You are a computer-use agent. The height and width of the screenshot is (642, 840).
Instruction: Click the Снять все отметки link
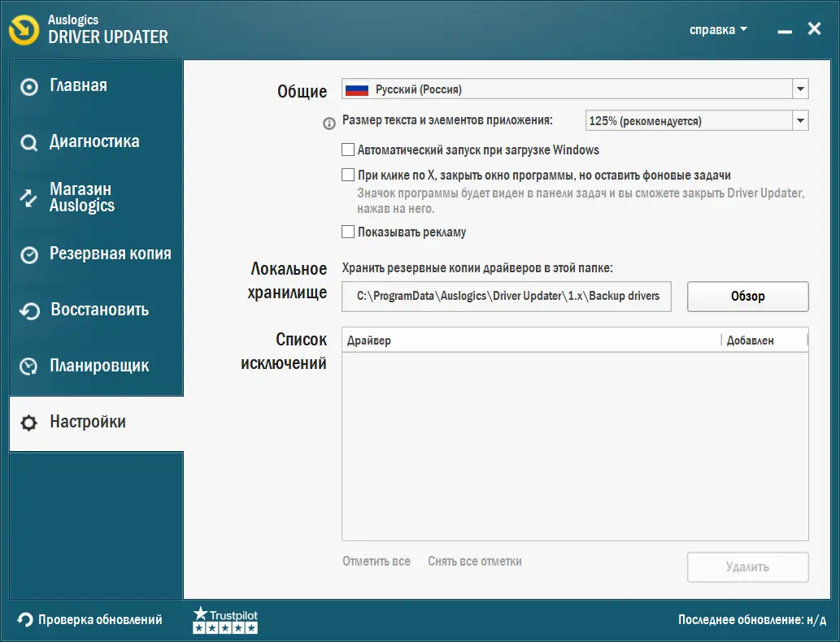pyautogui.click(x=475, y=562)
